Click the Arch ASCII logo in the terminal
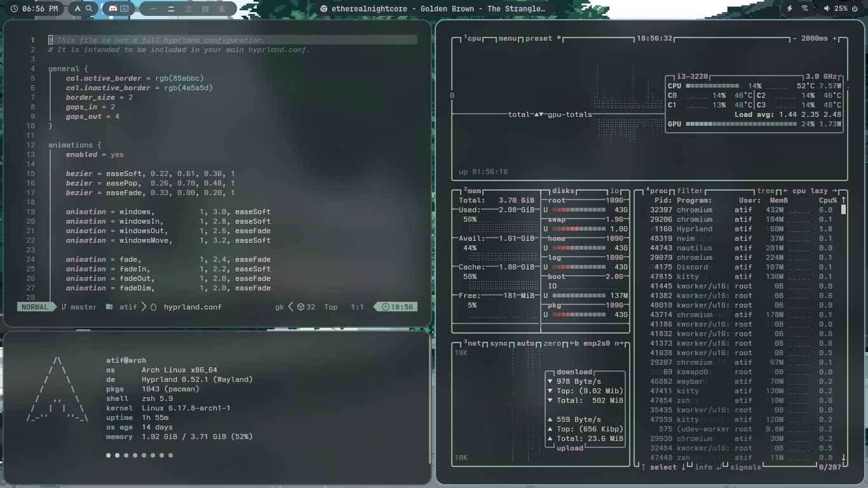868x488 pixels. [x=57, y=390]
